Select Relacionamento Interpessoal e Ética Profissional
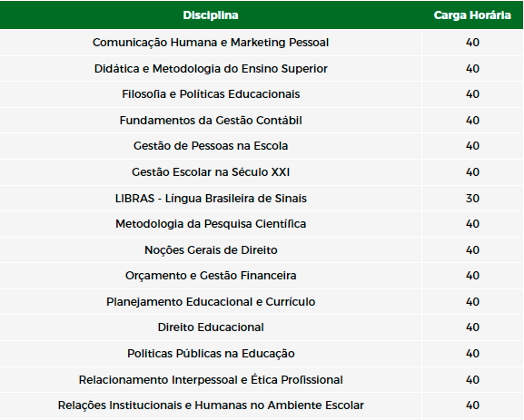 point(211,380)
